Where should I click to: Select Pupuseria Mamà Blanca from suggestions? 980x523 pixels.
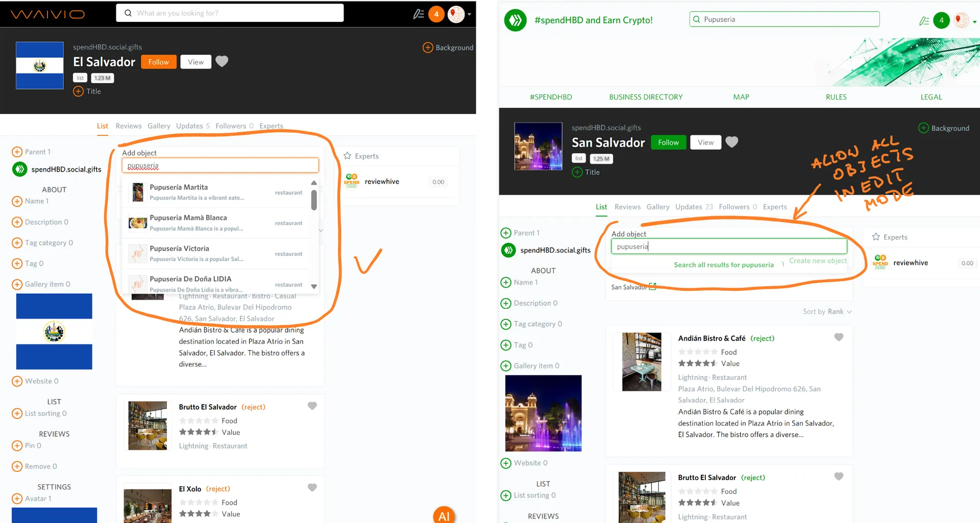point(215,223)
